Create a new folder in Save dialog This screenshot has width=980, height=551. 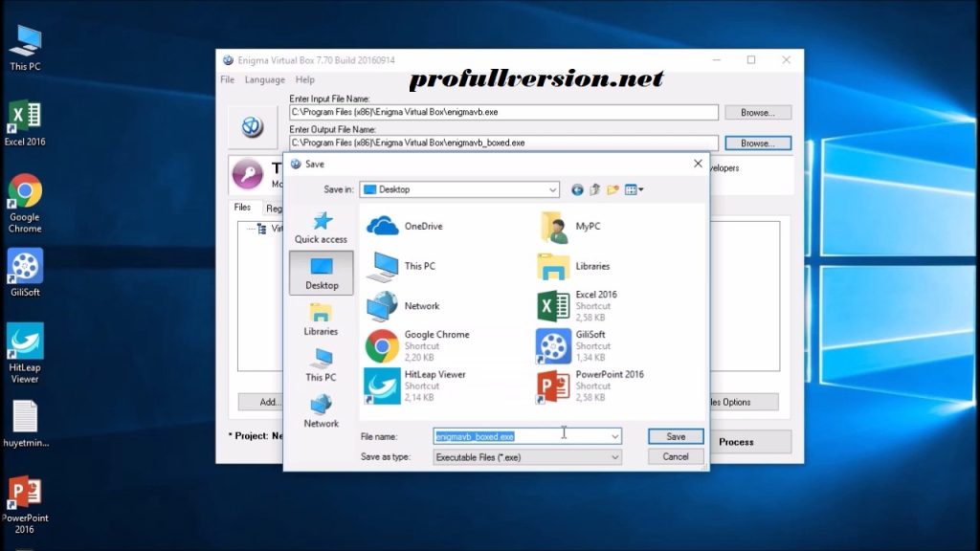(612, 189)
